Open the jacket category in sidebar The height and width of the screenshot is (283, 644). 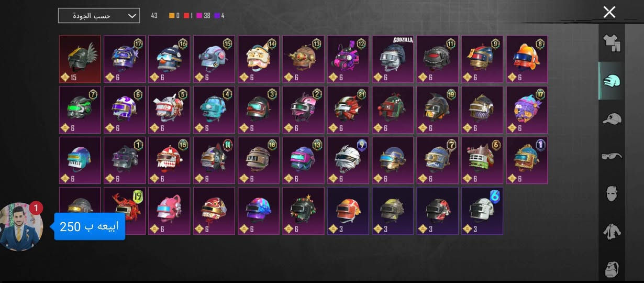point(612,231)
